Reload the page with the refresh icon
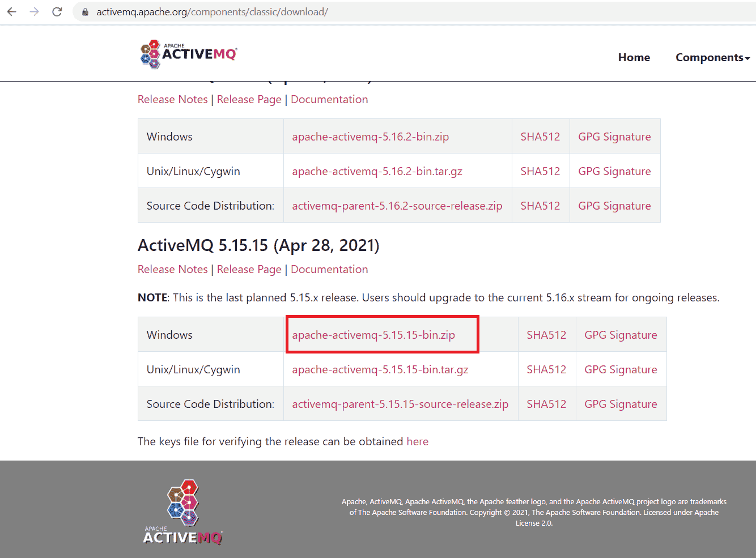 [57, 12]
